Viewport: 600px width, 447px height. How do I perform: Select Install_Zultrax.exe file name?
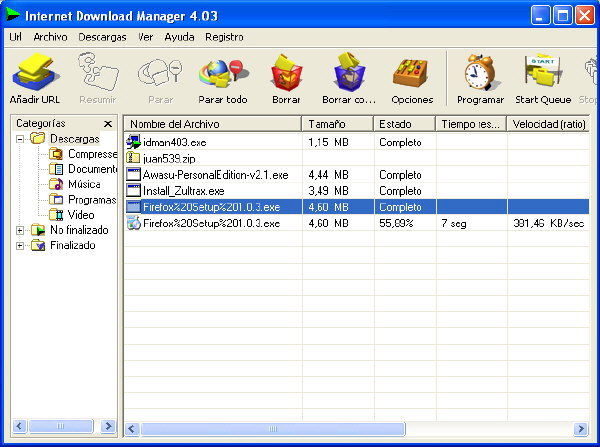(184, 191)
